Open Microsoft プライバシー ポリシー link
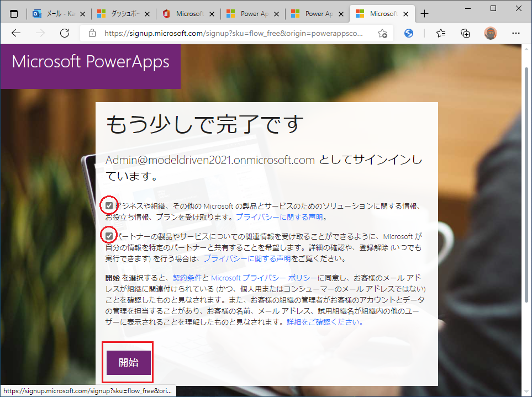 (264, 278)
